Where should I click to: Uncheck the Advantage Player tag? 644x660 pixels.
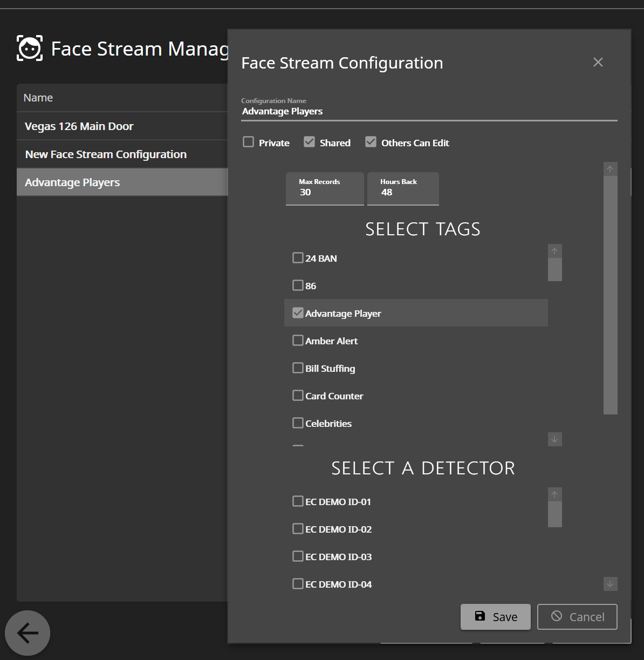click(x=298, y=312)
